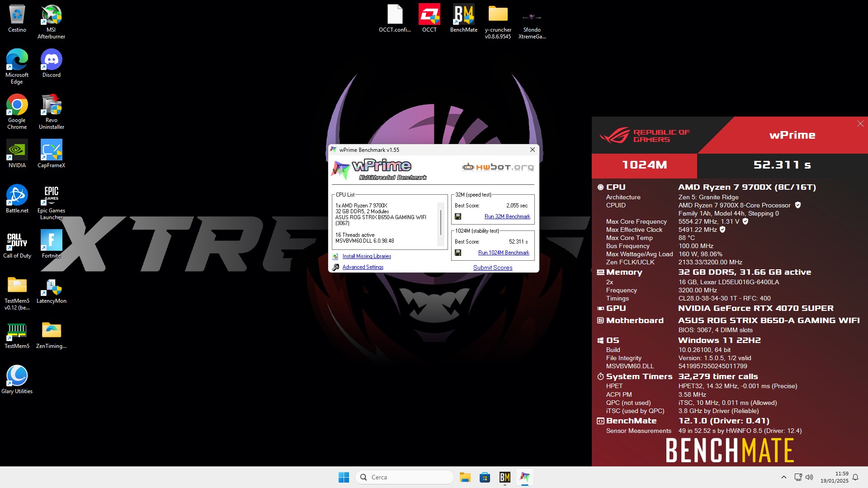Click Submit Scores link
Screen dimensions: 868x488
493,267
